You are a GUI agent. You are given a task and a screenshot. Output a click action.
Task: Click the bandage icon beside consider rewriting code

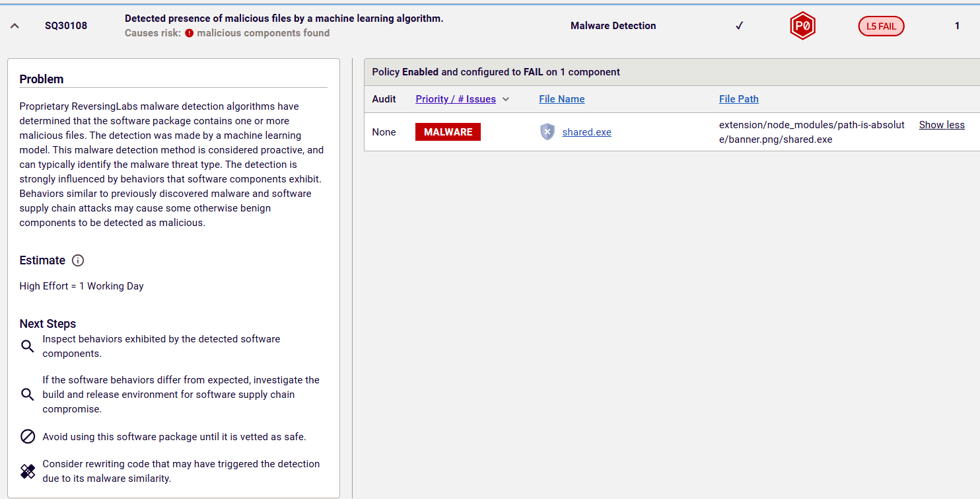click(x=27, y=471)
